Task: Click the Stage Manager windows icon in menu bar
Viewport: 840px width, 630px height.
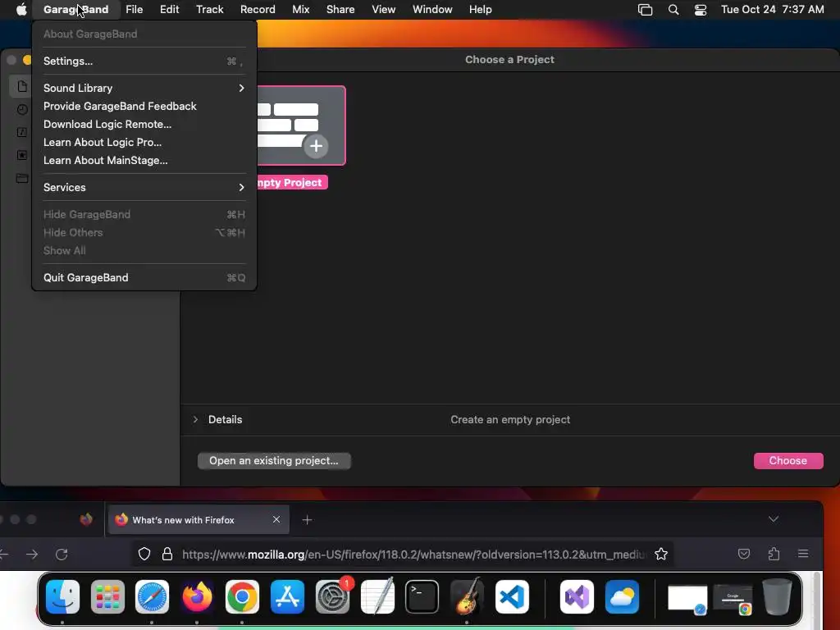Action: pos(645,10)
